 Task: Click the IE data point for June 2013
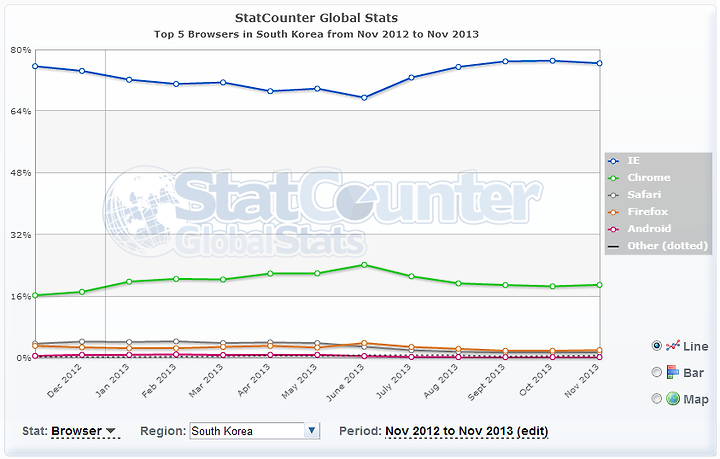click(364, 98)
